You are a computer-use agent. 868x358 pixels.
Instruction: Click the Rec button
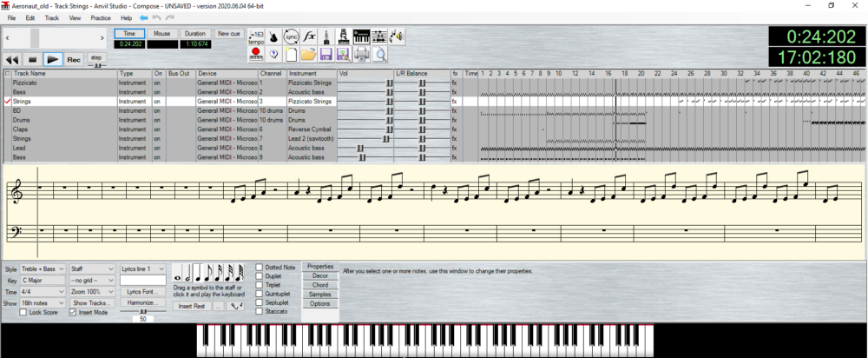pos(74,59)
